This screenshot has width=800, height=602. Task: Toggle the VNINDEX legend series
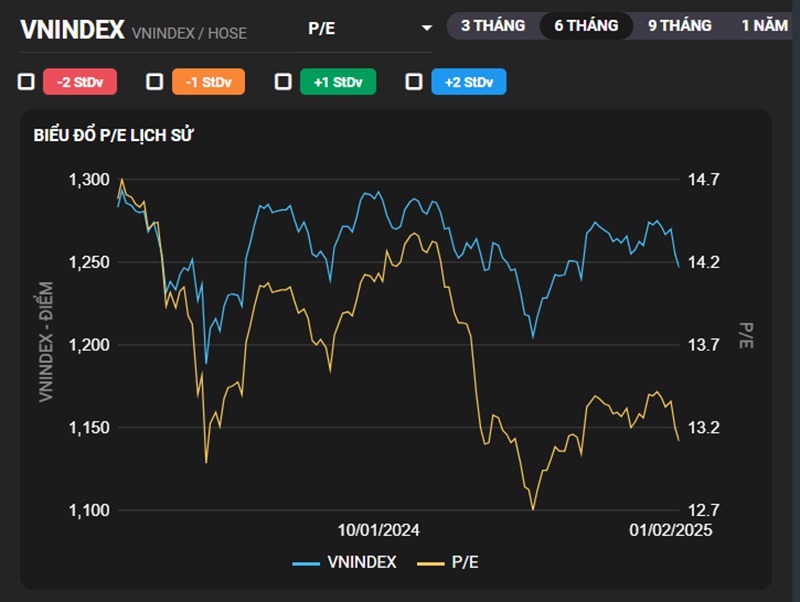coord(344,562)
